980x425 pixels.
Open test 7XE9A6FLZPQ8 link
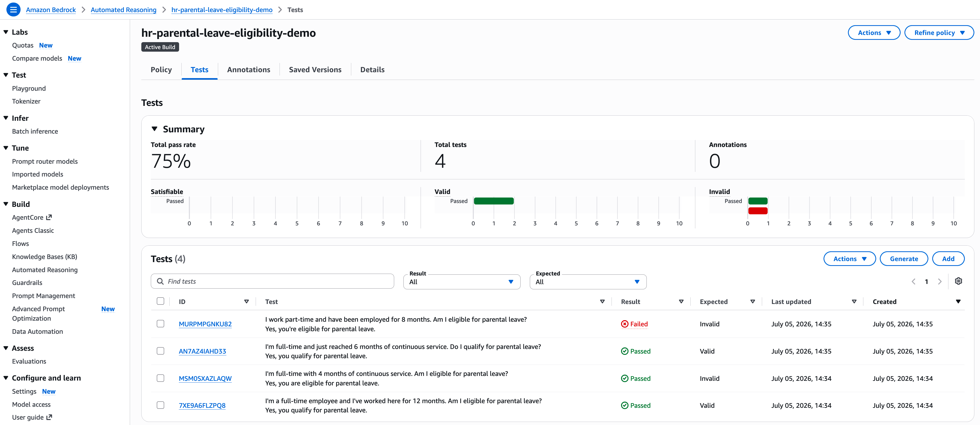pos(202,405)
